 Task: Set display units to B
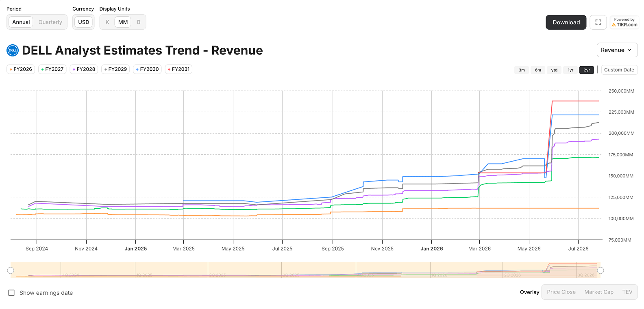point(139,22)
